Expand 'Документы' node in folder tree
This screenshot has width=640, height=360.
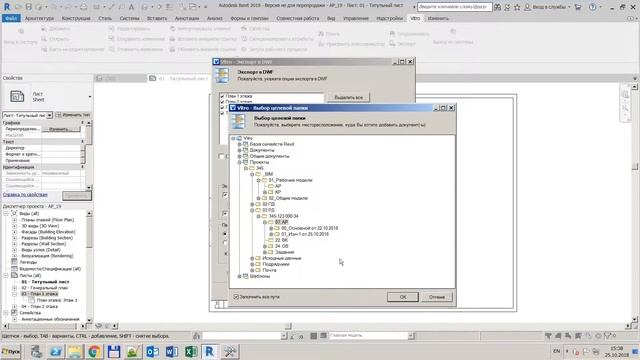(x=240, y=150)
